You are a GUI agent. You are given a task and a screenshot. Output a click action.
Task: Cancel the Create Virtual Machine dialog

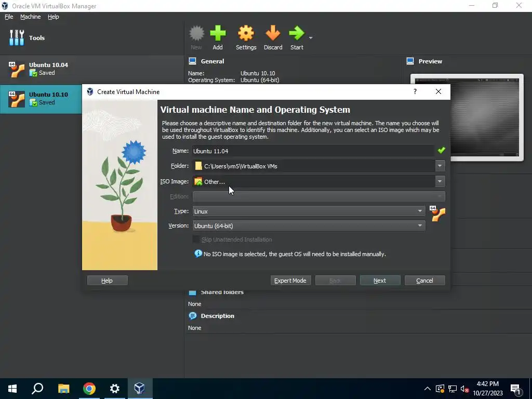tap(425, 280)
